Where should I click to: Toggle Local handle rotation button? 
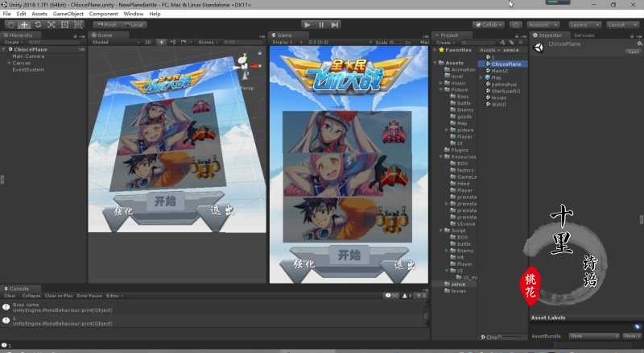134,25
